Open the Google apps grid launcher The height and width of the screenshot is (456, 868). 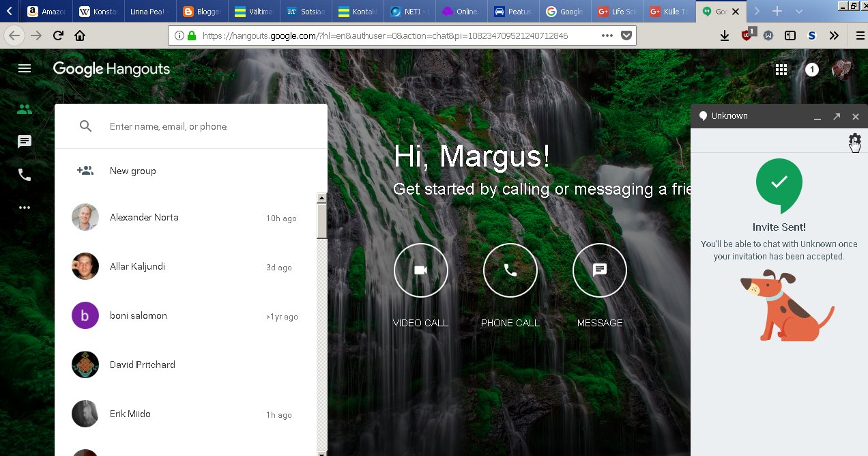coord(781,70)
